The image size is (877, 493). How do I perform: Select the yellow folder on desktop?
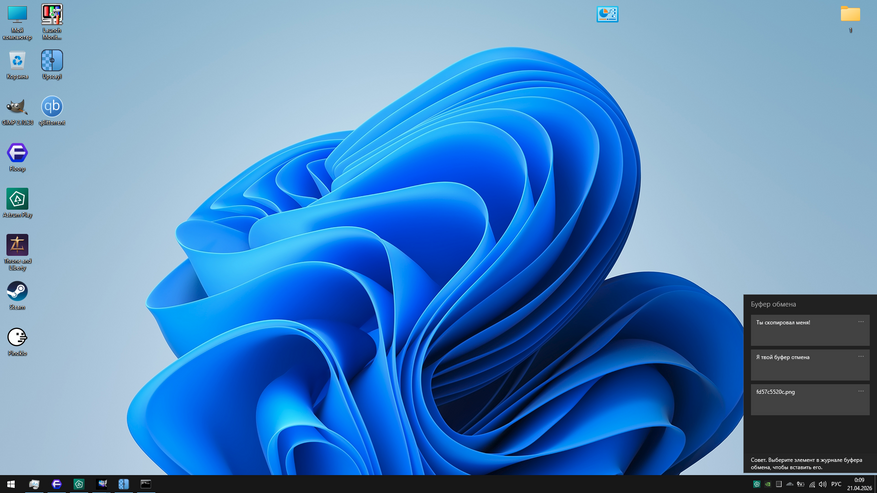pos(850,18)
